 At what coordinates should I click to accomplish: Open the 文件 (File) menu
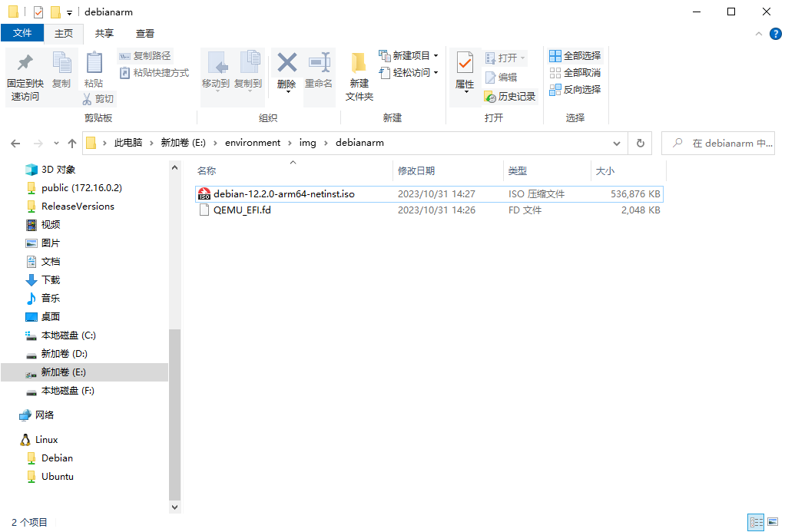click(22, 33)
